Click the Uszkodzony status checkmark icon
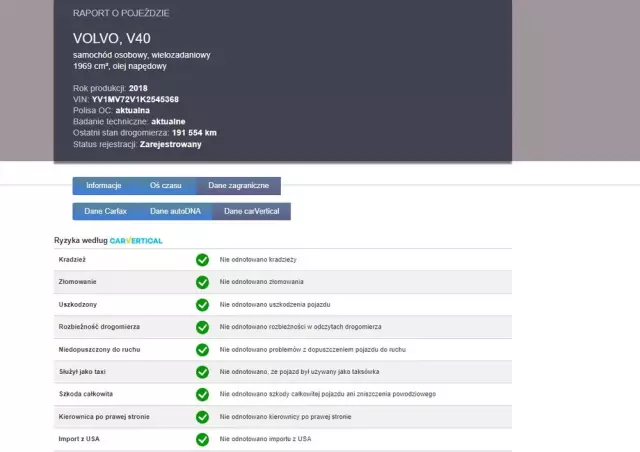This screenshot has height=452, width=640. point(202,305)
